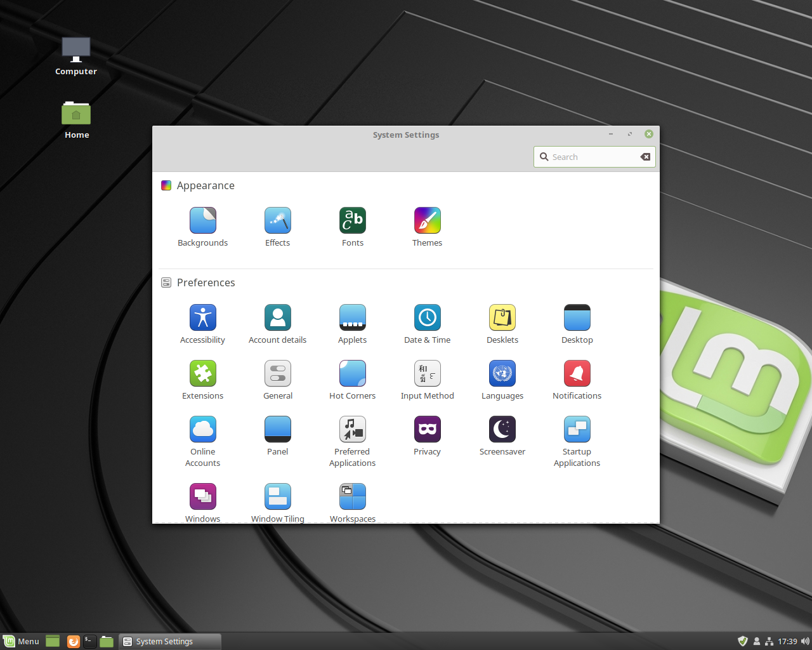Select System Settings taskbar window button
Screen dimensions: 812x650
tap(170, 641)
